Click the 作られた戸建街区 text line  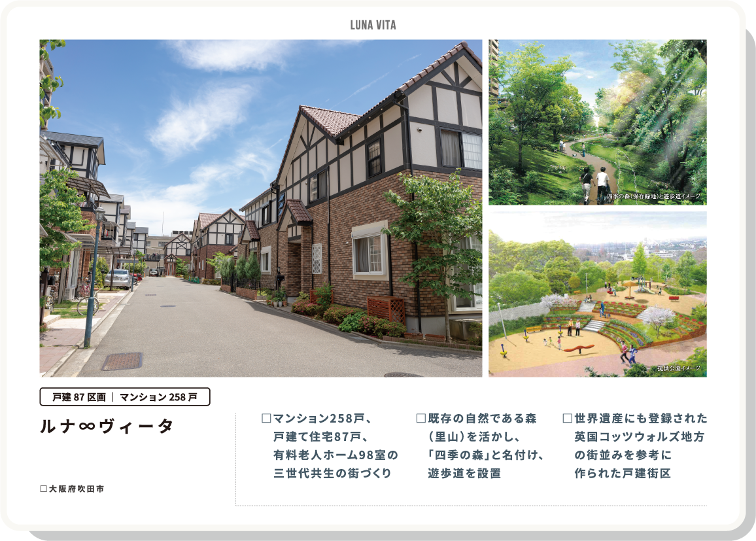623,473
